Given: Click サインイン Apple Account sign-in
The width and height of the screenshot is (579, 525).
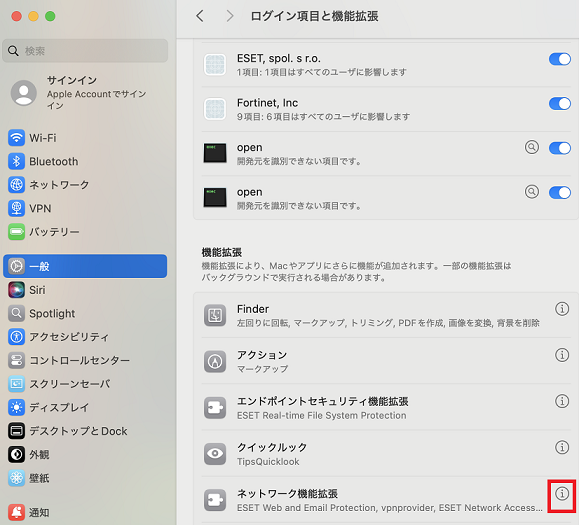Looking at the screenshot, I should click(x=85, y=93).
